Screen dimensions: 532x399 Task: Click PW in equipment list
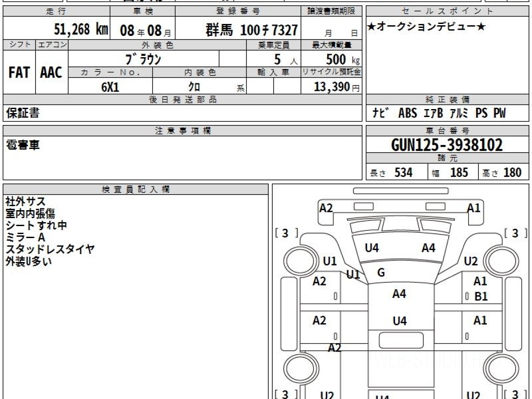(500, 113)
